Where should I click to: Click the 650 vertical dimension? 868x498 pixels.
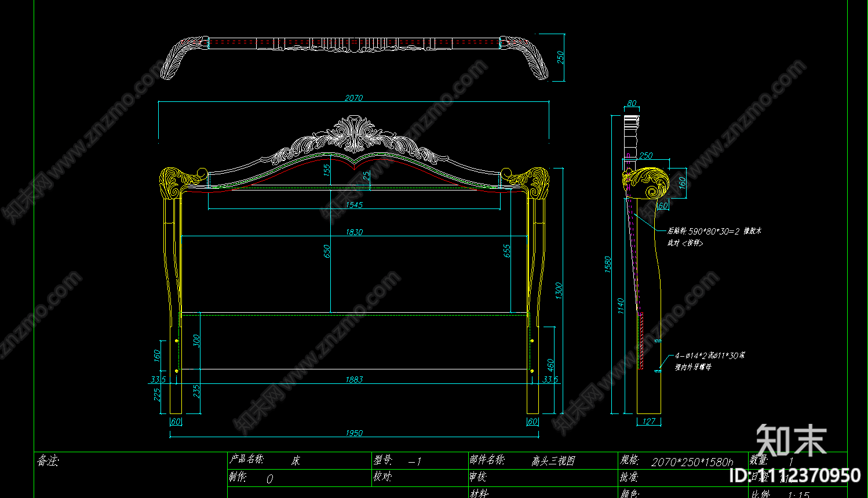327,251
